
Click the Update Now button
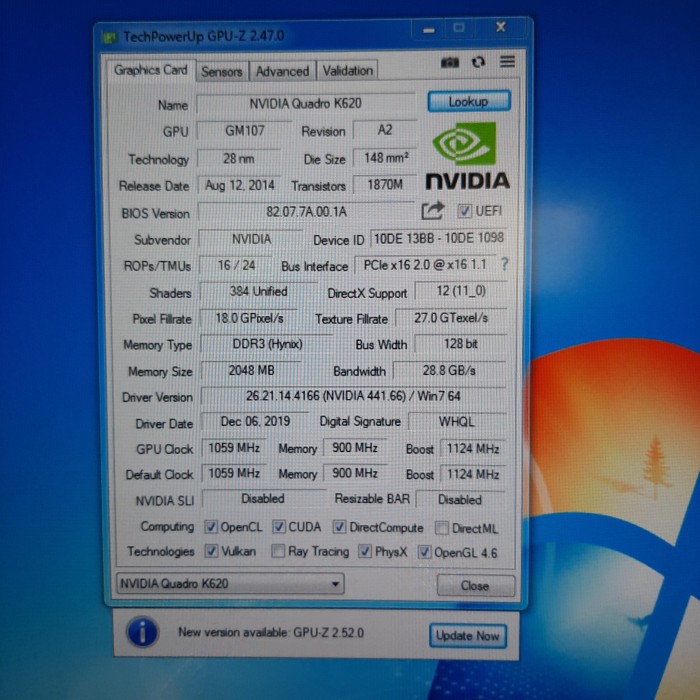click(467, 636)
